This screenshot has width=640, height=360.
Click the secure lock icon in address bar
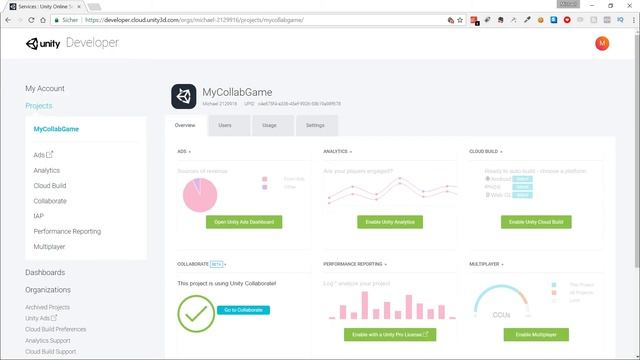coord(56,20)
